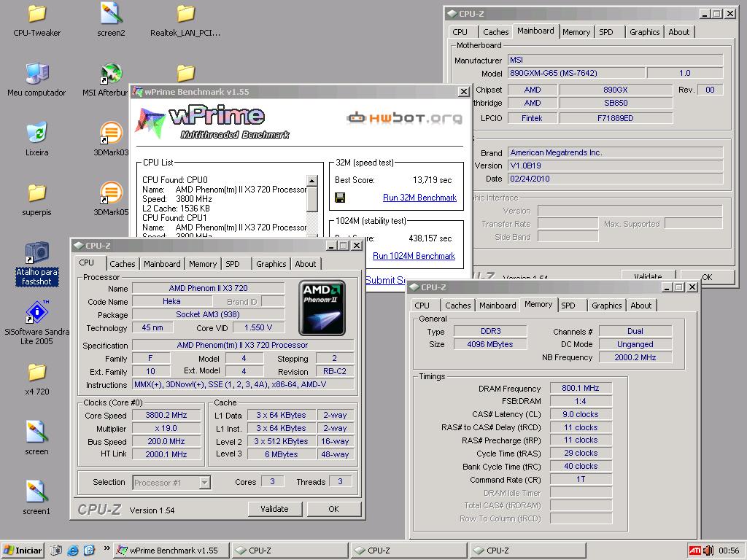Click the taskbar clock showing 00:56
The height and width of the screenshot is (560, 747).
(729, 551)
